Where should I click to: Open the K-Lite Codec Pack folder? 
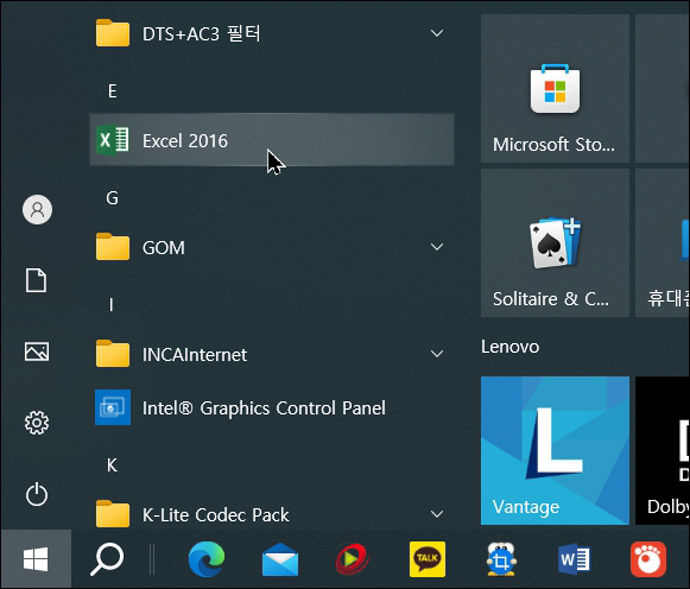tap(272, 514)
